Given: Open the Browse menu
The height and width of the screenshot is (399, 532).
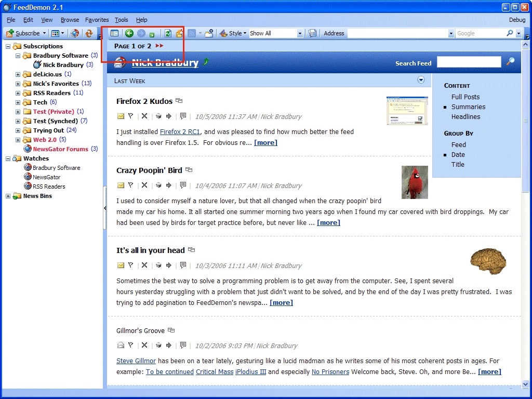Looking at the screenshot, I should 70,20.
